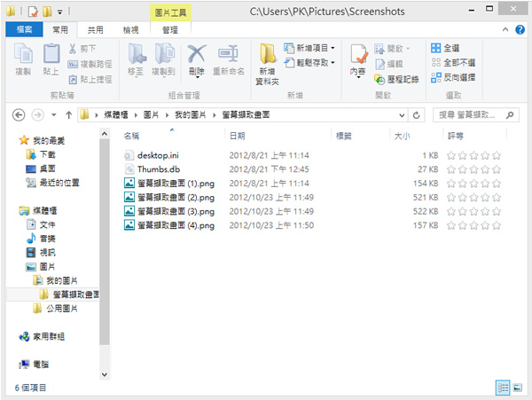
Task: Switch to the 常用 (Home) tab
Action: click(x=60, y=30)
